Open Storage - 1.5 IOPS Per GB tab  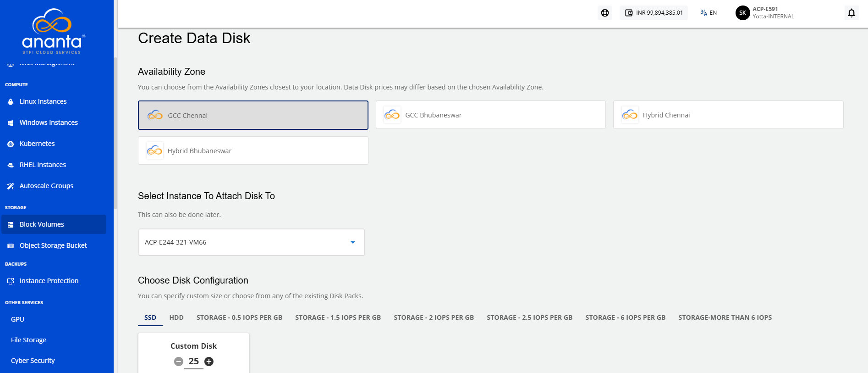338,317
